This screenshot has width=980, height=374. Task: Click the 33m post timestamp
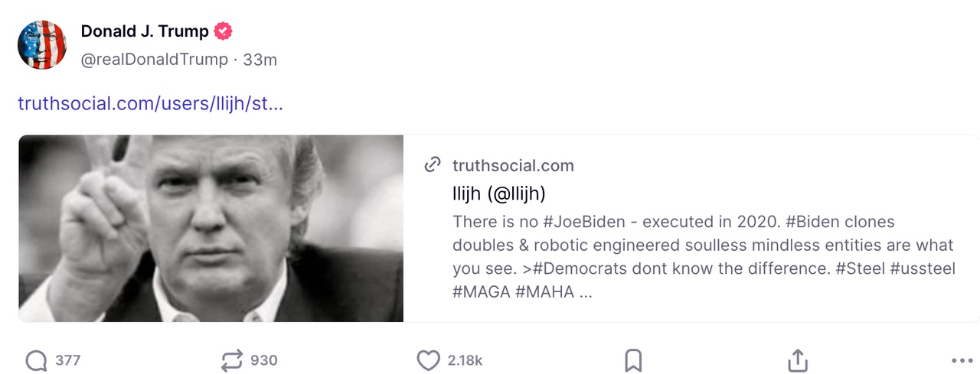[x=260, y=59]
